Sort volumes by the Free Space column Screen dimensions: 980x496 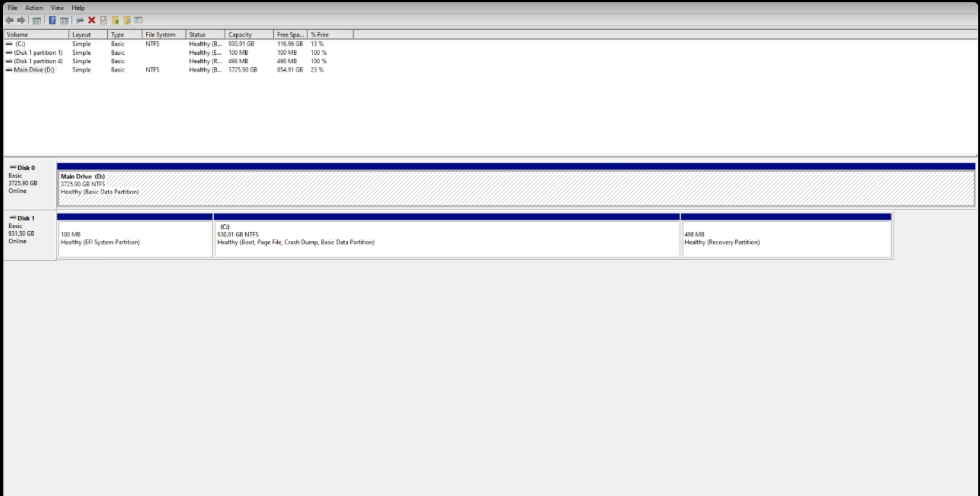coord(290,35)
